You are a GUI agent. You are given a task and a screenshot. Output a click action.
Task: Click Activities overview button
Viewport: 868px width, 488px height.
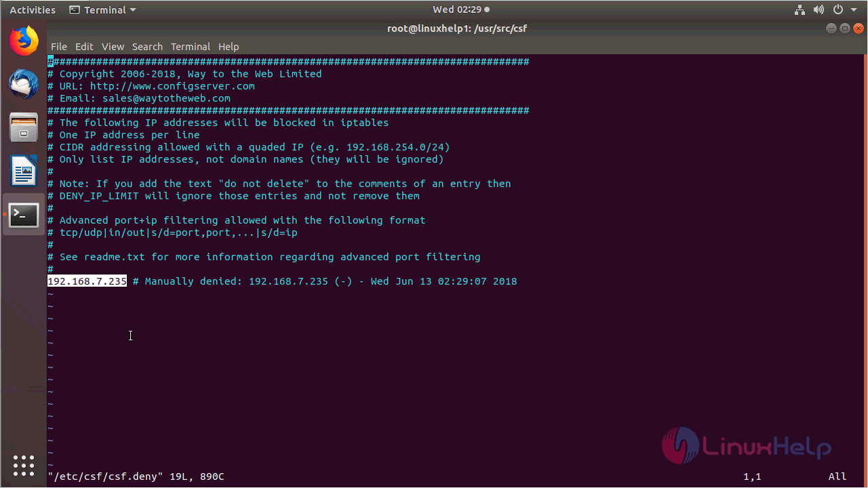(x=33, y=9)
